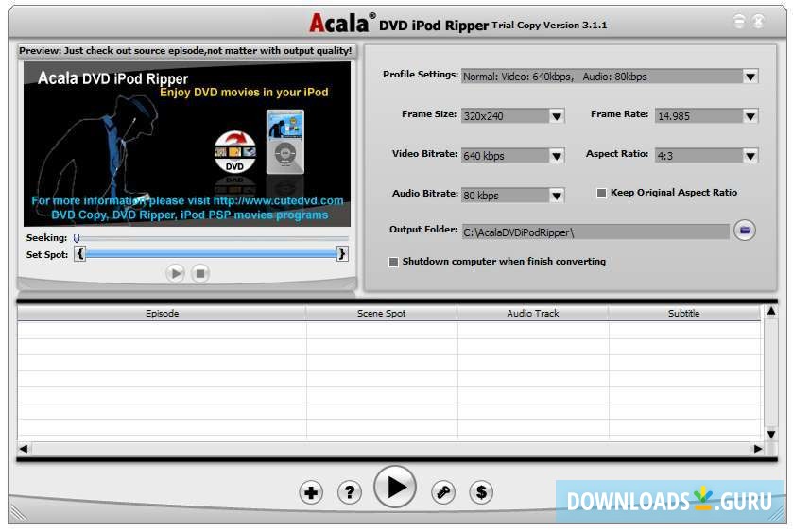This screenshot has width=793, height=532.
Task: Click list scroll down arrow
Action: [770, 435]
